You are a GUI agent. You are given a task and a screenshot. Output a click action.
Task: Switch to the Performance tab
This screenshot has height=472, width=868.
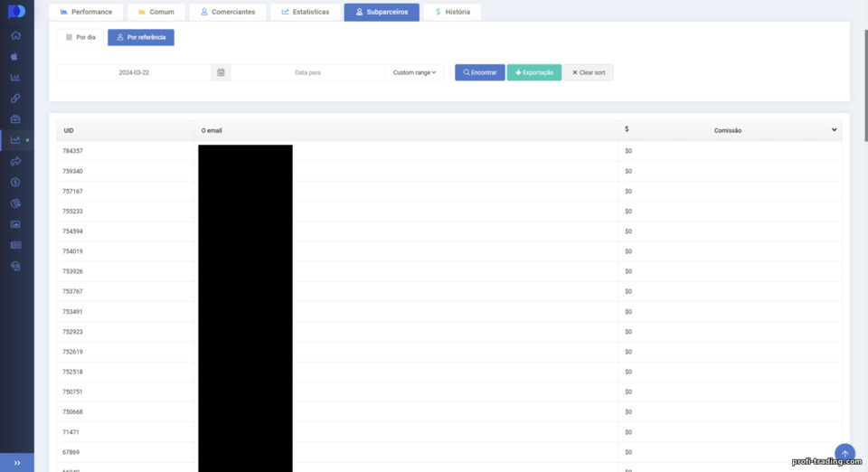(86, 12)
